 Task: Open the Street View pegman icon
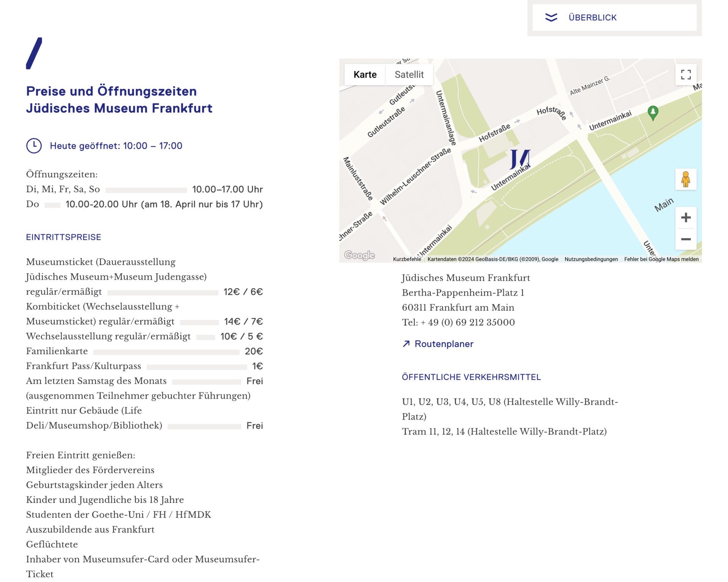click(686, 179)
